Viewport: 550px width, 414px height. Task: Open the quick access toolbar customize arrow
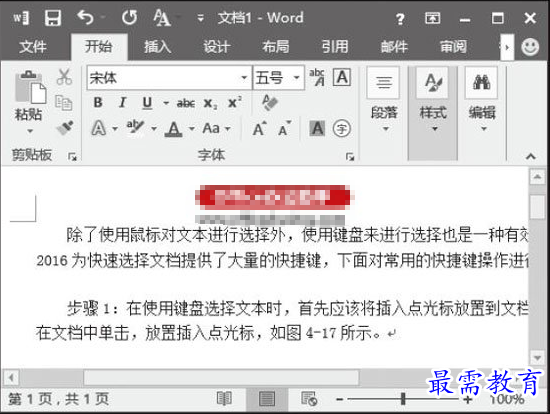tap(200, 18)
